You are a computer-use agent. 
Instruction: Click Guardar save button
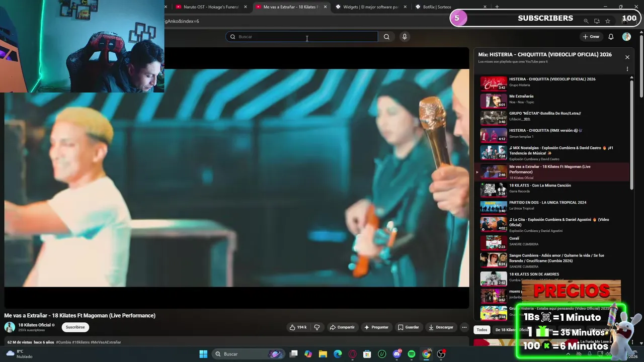409,327
